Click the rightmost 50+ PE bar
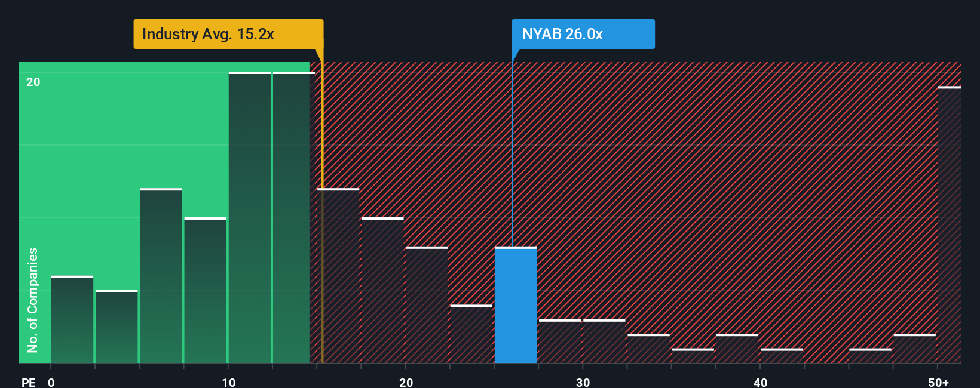Screen dimensions: 980x388 point(949,225)
